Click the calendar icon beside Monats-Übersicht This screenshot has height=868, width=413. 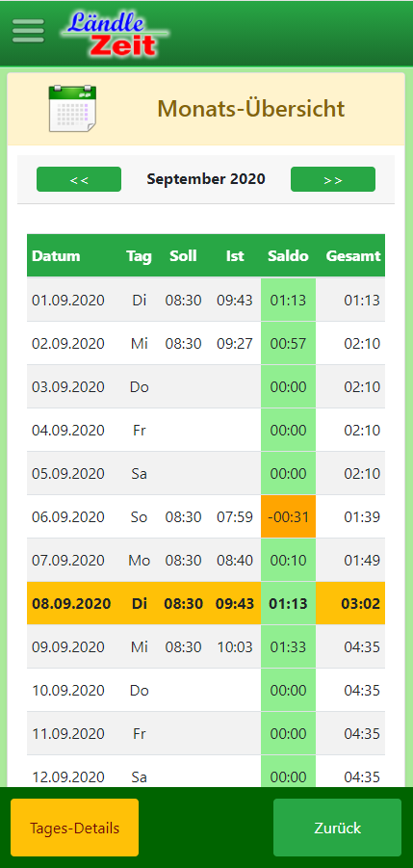pos(72,109)
